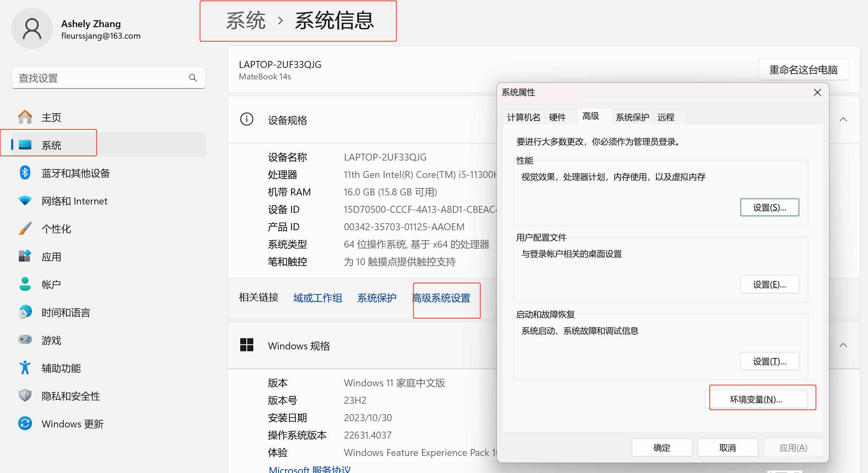Click the Accessibility figure icon
This screenshot has width=868, height=473.
[25, 368]
